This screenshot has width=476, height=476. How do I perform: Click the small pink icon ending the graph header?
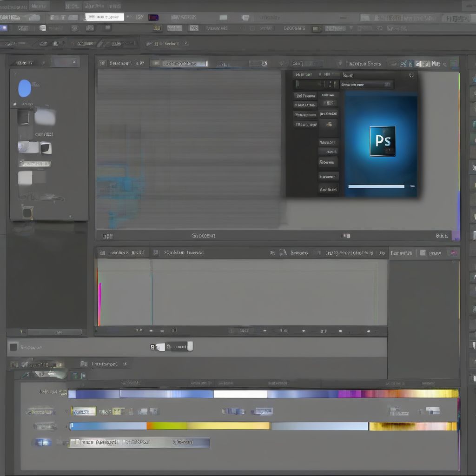454,252
